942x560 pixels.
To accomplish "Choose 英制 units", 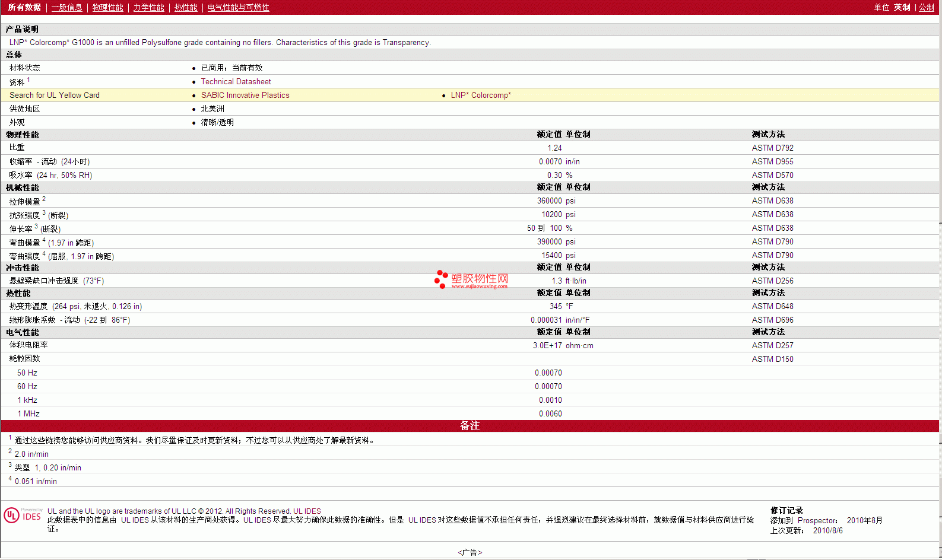I will click(x=902, y=7).
